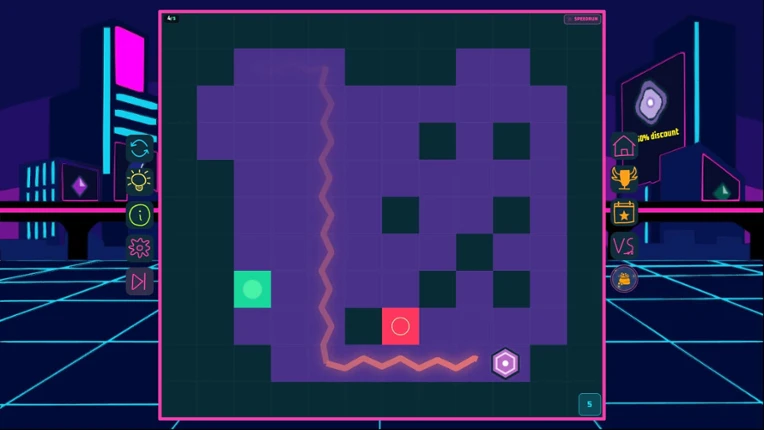
Task: Open the daily calendar star icon
Action: pyautogui.click(x=624, y=213)
